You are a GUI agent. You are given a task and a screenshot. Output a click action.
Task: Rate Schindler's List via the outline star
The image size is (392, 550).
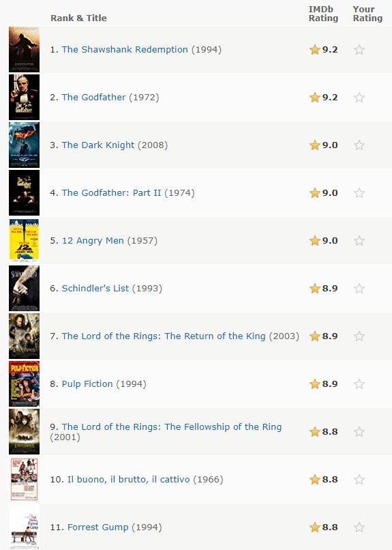(x=359, y=289)
